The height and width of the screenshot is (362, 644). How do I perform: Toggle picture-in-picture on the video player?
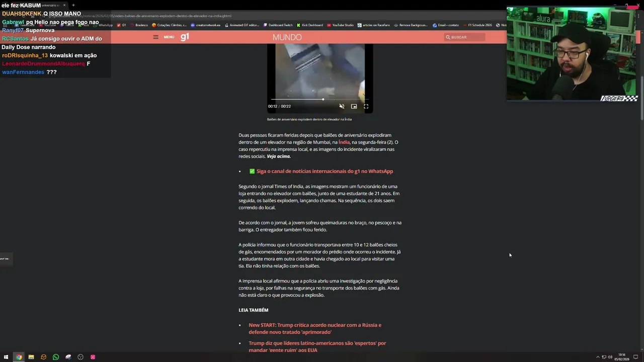click(x=354, y=106)
